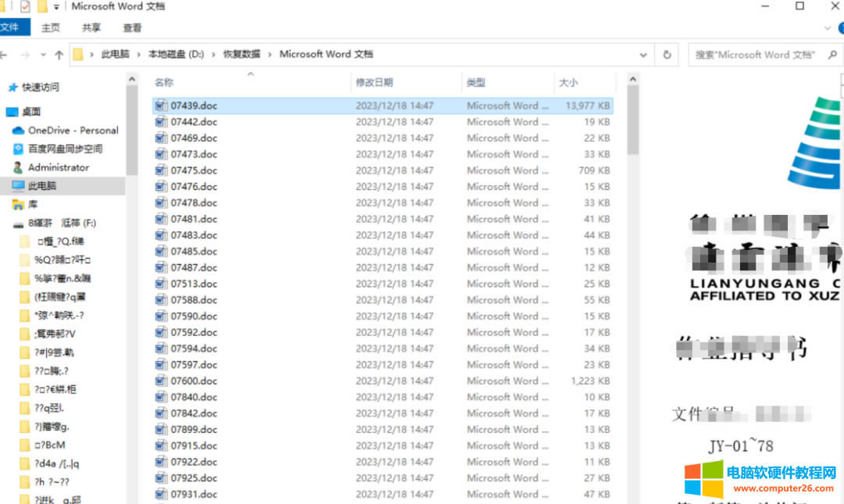Expand the ribbon using the chevron
Screen dimensions: 844x504
pos(828,28)
